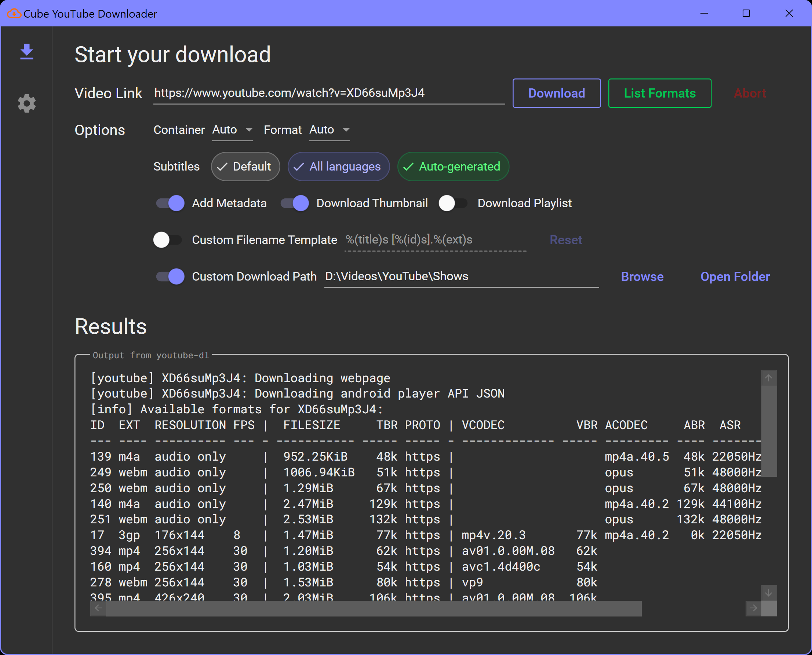Click the '160 mp4 256x144' row

(x=343, y=567)
